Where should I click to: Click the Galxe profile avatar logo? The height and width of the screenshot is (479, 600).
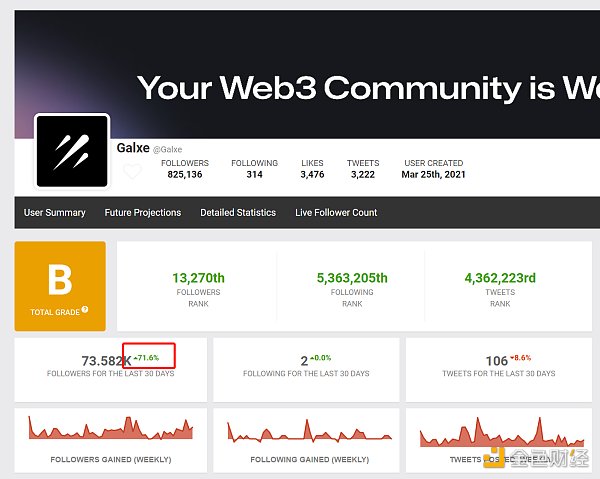click(72, 151)
